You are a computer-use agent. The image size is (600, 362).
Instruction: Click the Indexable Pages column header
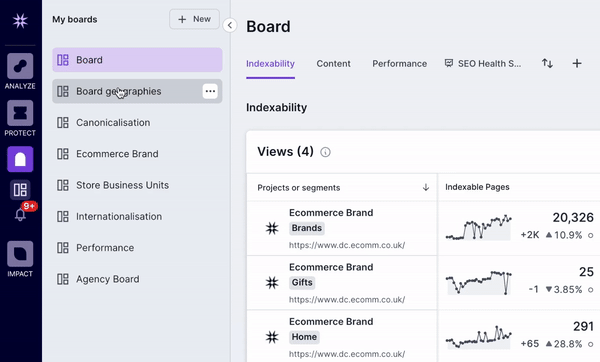tap(477, 187)
